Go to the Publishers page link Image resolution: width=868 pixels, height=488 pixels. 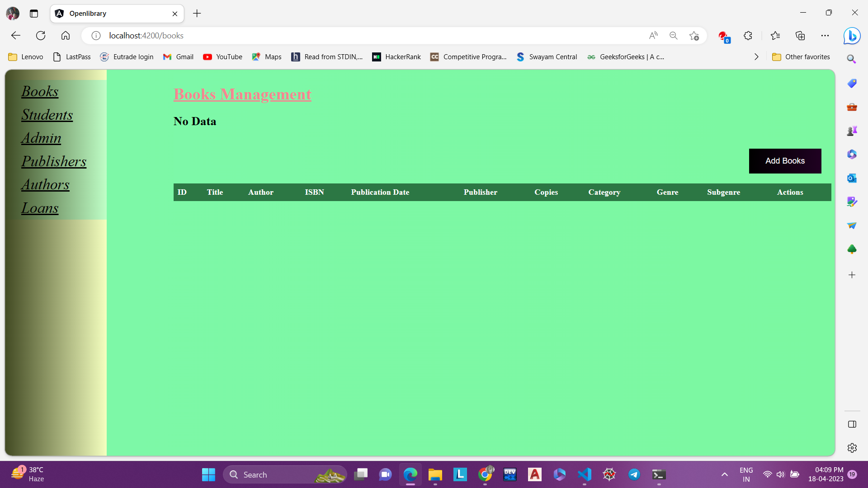point(54,161)
